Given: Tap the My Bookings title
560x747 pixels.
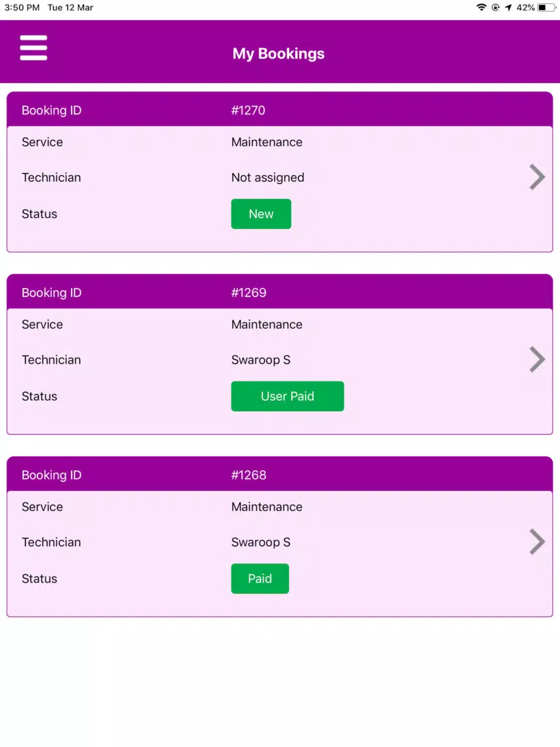Looking at the screenshot, I should point(279,54).
